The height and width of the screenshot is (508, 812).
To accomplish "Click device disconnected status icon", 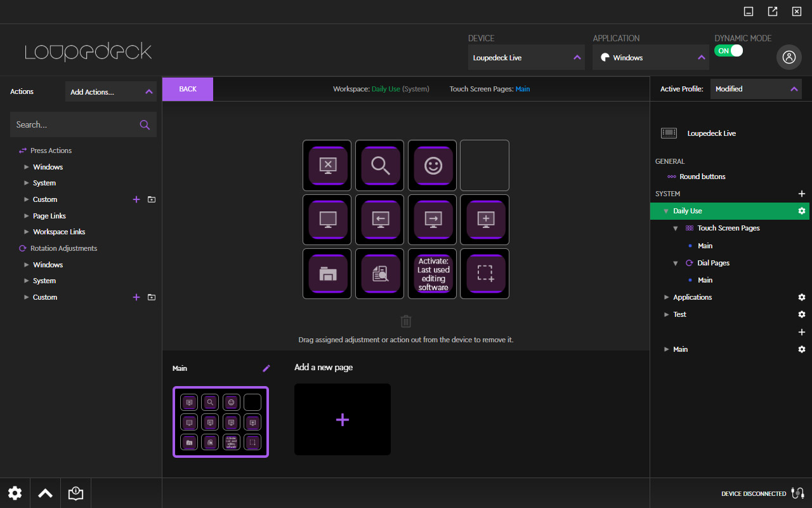I will click(798, 493).
